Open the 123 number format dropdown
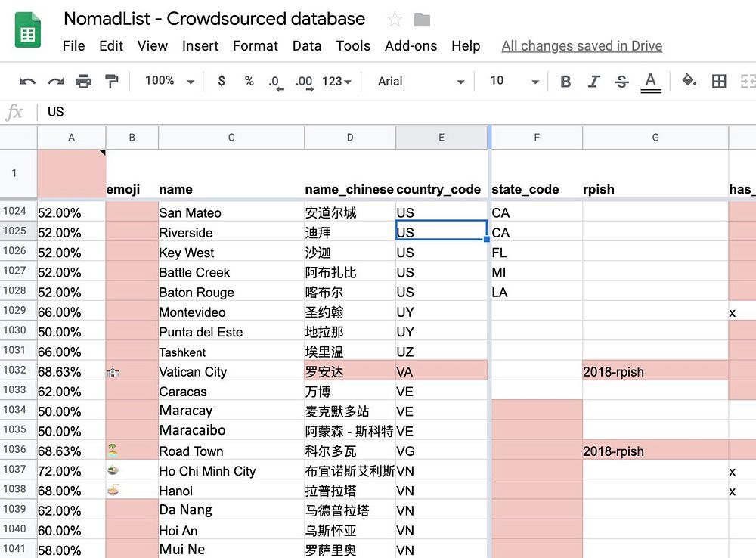The image size is (756, 558). (x=336, y=82)
